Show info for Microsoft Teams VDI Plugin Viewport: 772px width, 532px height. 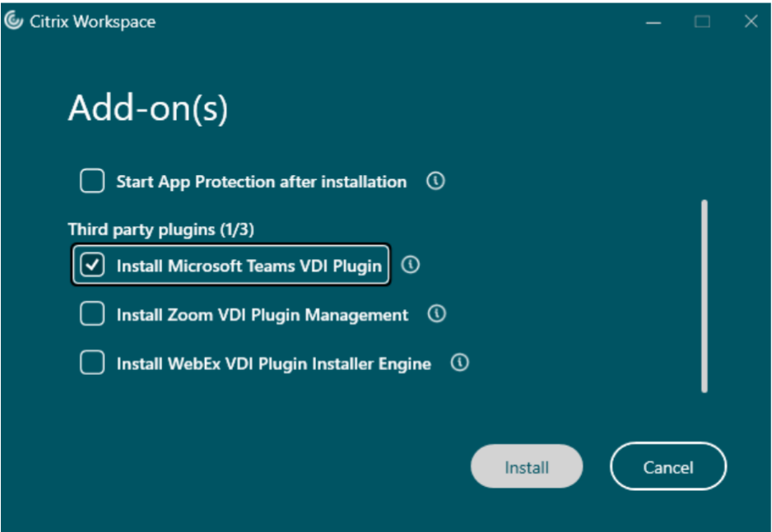click(410, 265)
